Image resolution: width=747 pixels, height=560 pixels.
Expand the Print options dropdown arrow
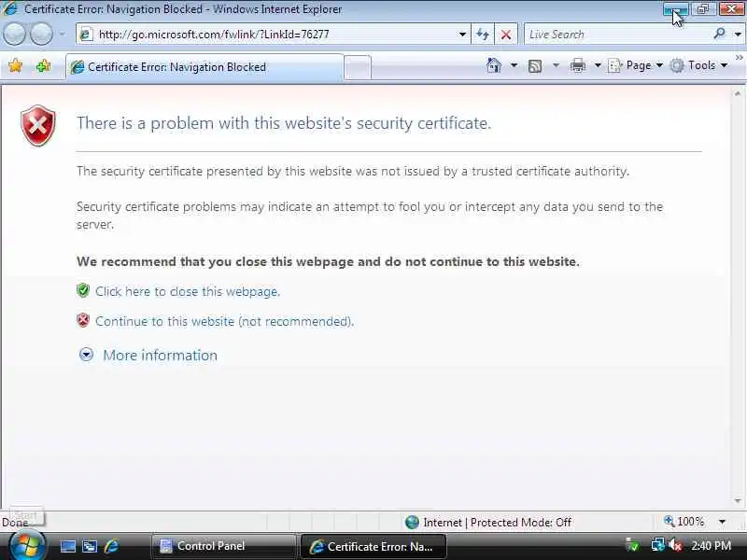pyautogui.click(x=598, y=65)
